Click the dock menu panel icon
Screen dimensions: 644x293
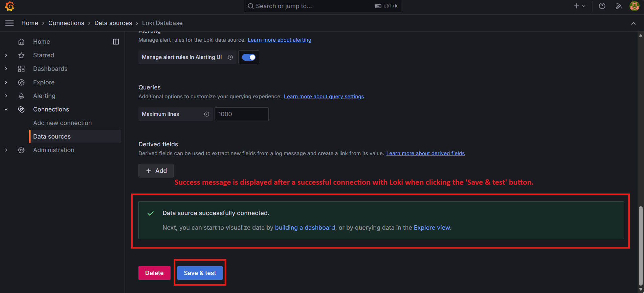[116, 42]
